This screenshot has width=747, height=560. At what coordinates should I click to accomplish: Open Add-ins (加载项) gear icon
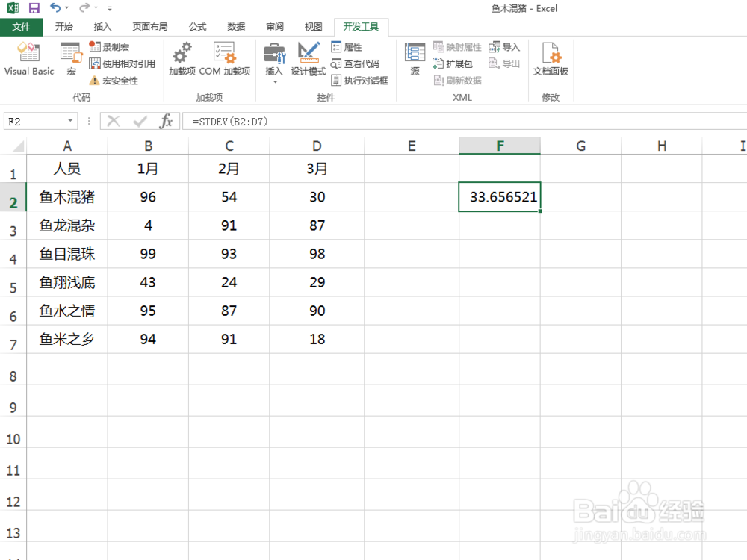(182, 58)
